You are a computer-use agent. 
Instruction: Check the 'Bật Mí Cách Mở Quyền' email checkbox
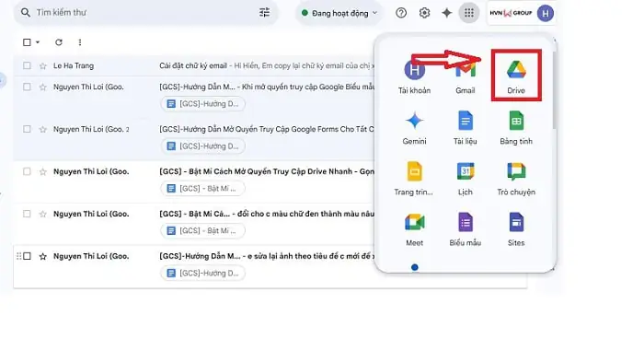pyautogui.click(x=27, y=171)
